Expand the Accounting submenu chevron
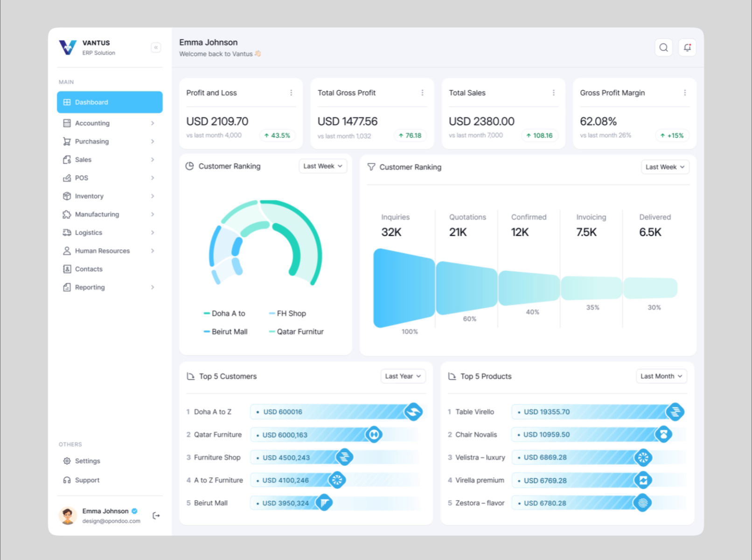Image resolution: width=752 pixels, height=560 pixels. click(153, 123)
